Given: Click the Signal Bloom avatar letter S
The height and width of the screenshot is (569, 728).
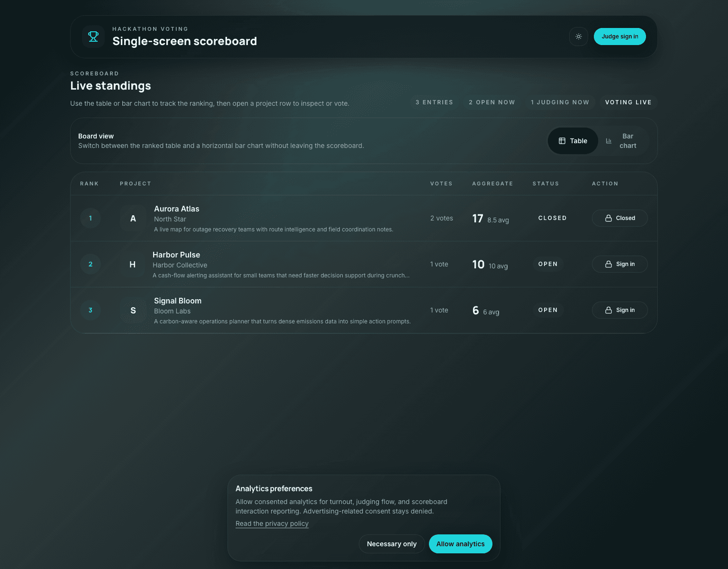Looking at the screenshot, I should pyautogui.click(x=133, y=310).
